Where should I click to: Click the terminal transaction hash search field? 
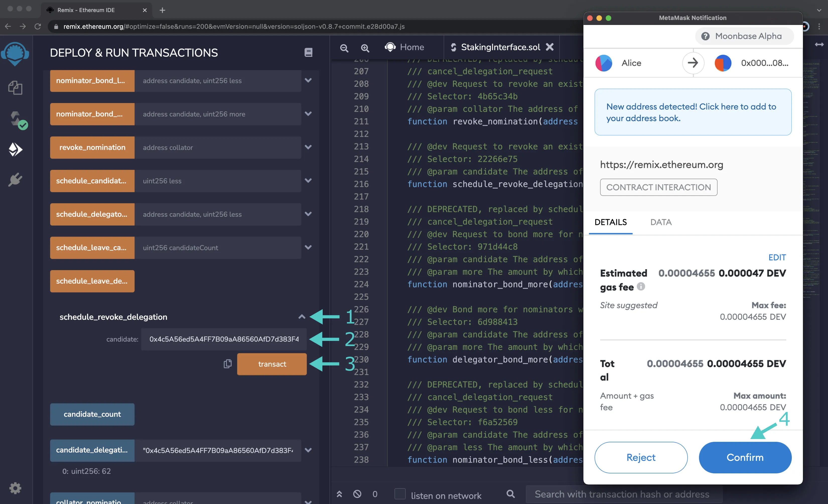point(624,494)
